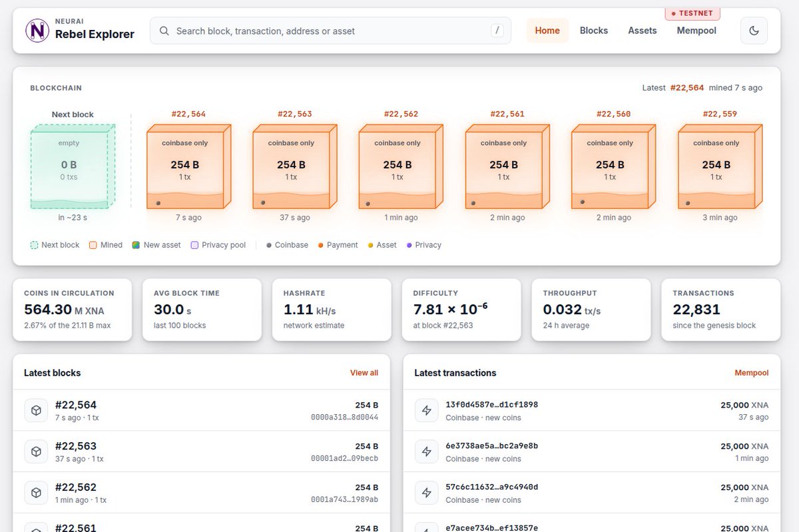The image size is (799, 532).
Task: Click the Payment legend dot
Action: click(321, 245)
